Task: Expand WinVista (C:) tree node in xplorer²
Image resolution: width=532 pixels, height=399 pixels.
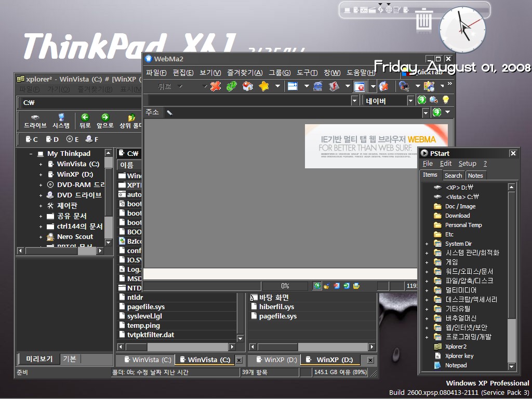Action: coord(41,165)
